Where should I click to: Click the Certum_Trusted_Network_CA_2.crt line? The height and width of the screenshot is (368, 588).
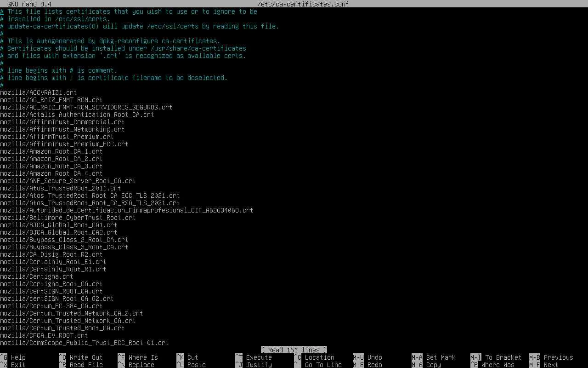pyautogui.click(x=72, y=313)
